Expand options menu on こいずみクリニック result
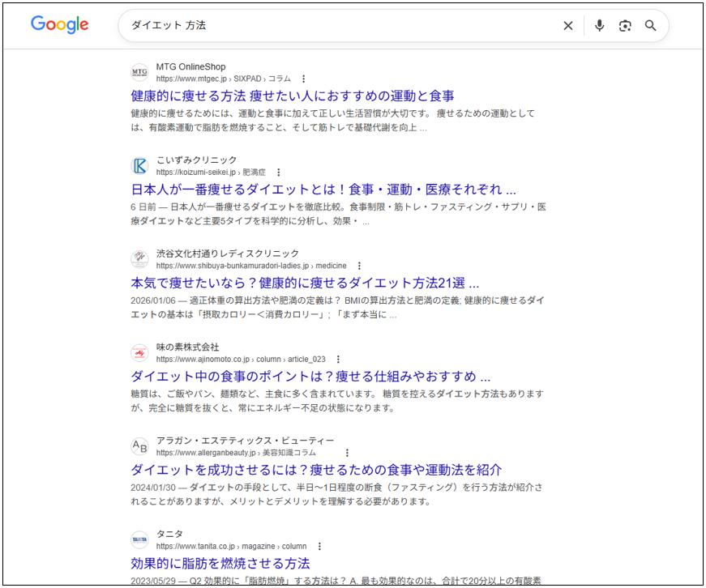Screen dimensions: 706x588 pos(278,173)
